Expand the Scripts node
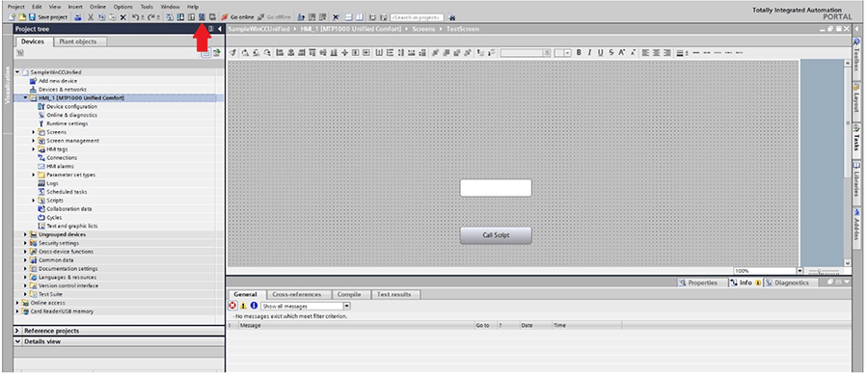The width and height of the screenshot is (868, 377). point(34,201)
